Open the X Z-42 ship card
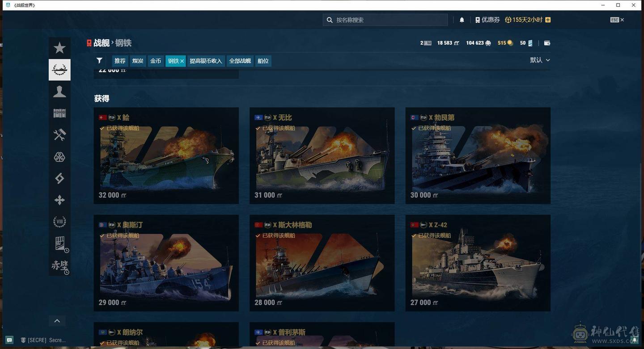644x349 pixels. [478, 263]
